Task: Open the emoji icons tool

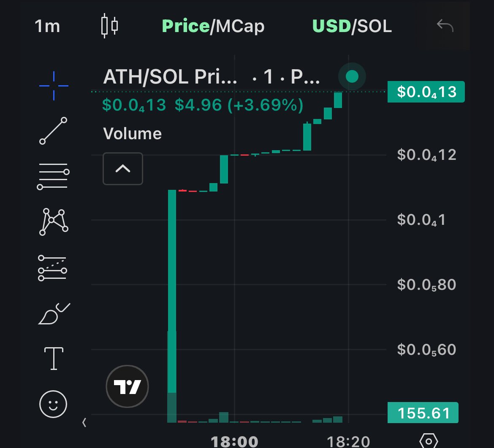Action: [x=53, y=404]
